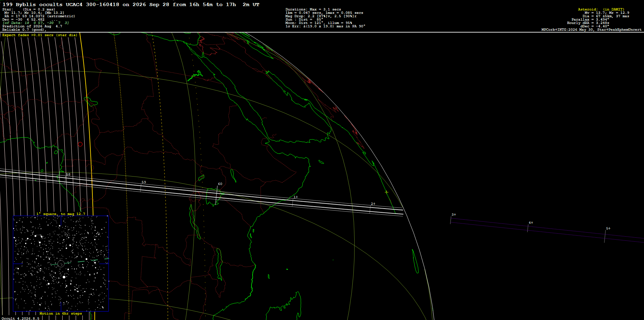Click the 'Hourly dRA = 3.248s' value
This screenshot has width=644, height=320.
coord(588,23)
